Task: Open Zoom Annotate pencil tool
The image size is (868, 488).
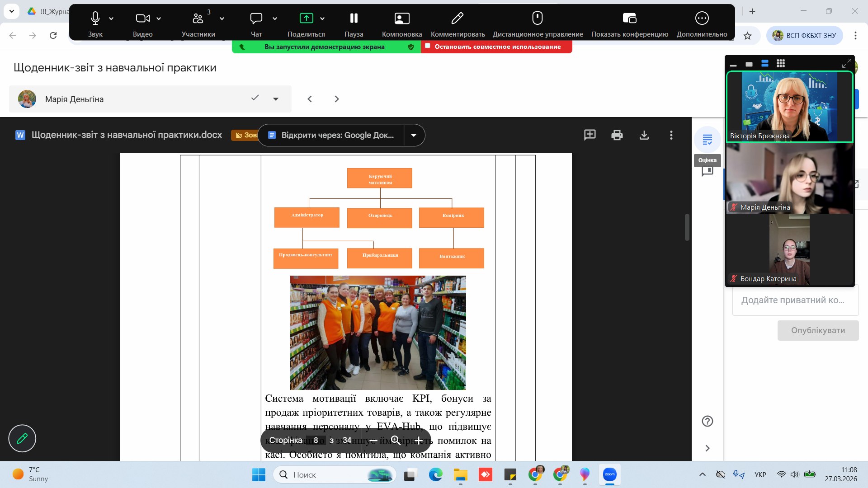Action: (x=457, y=19)
